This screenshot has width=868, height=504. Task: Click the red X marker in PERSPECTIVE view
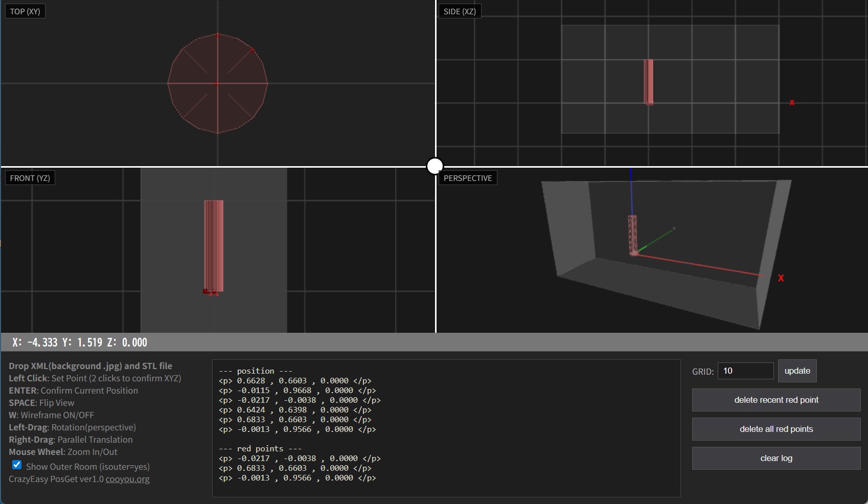pos(781,278)
